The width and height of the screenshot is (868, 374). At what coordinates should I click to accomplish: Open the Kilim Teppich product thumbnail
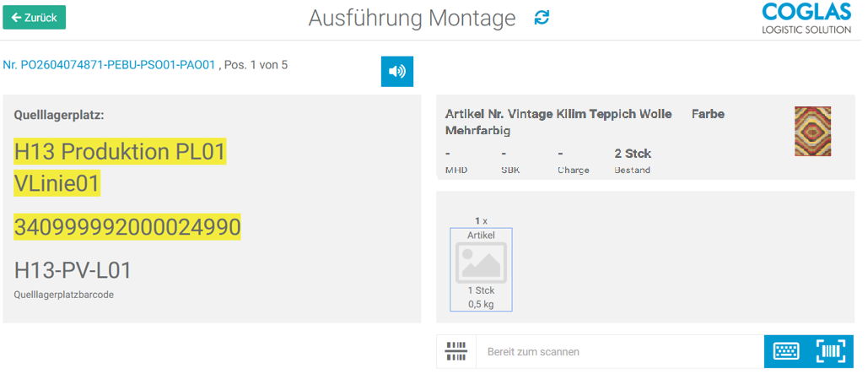(812, 131)
